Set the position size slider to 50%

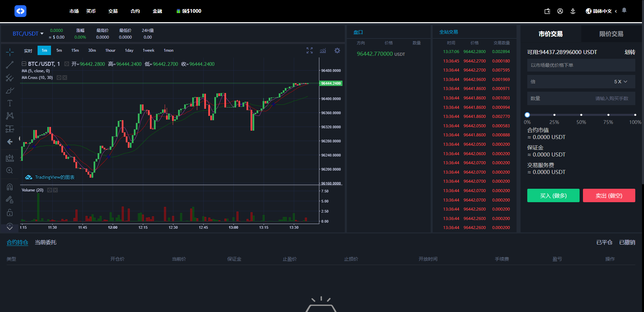tap(581, 114)
